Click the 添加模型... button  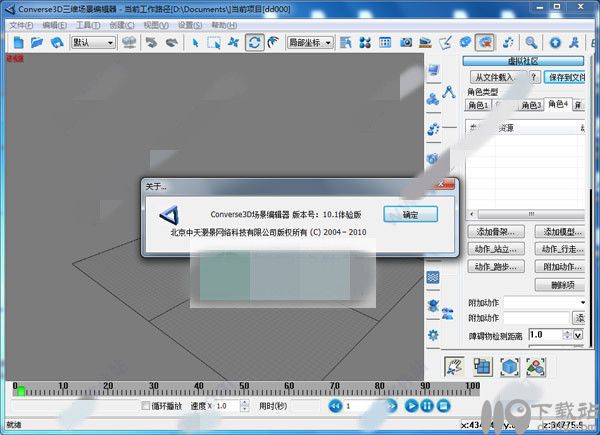pyautogui.click(x=561, y=231)
